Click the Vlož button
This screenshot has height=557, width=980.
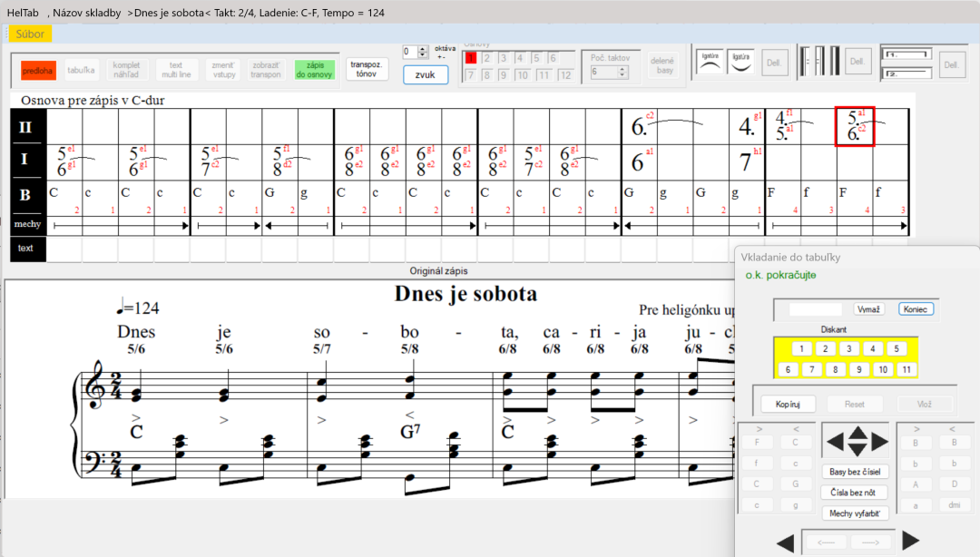click(925, 405)
